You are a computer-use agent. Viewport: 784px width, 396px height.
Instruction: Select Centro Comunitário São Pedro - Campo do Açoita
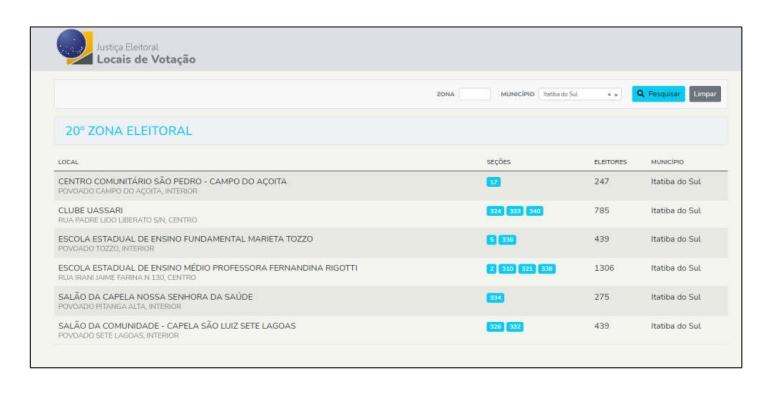[172, 182]
